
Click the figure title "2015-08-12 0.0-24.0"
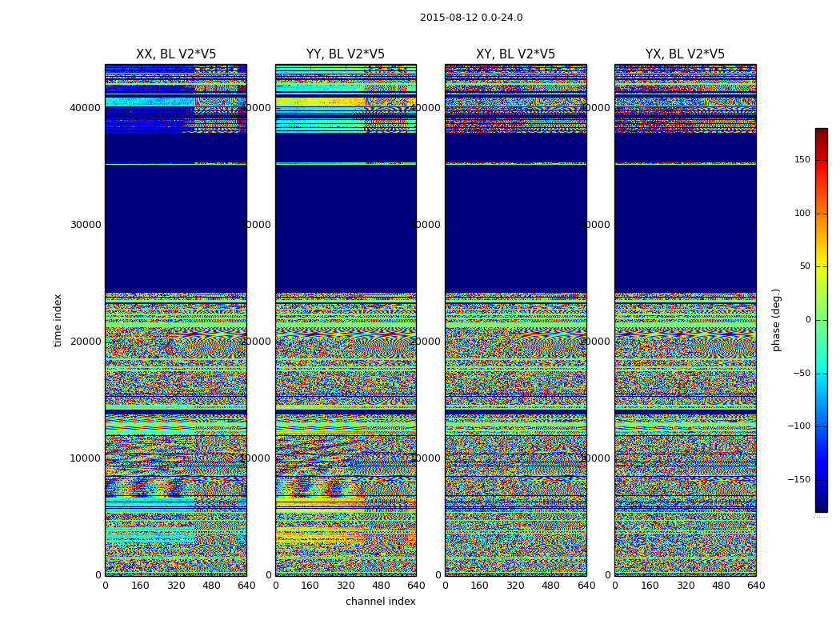(471, 18)
